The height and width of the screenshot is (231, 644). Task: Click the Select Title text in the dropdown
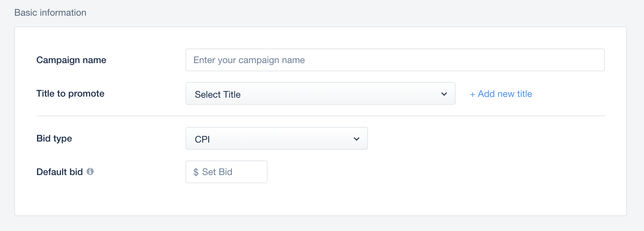218,94
